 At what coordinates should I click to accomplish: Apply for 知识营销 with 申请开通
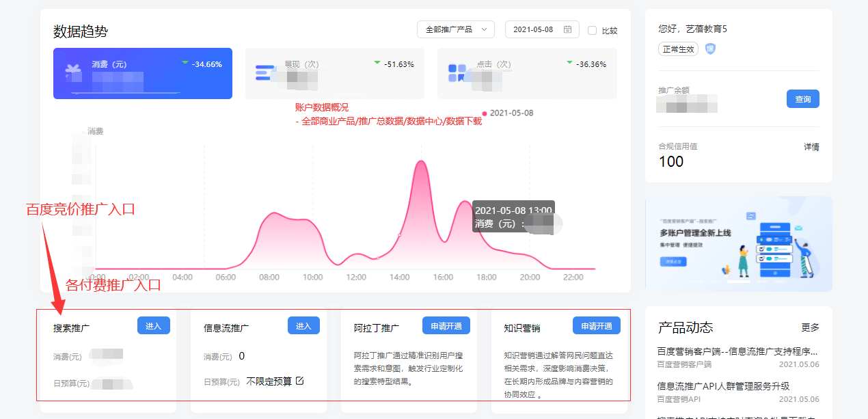(x=597, y=326)
